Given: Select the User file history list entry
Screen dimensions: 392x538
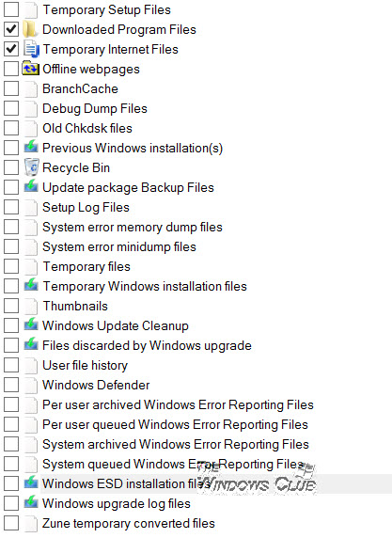Looking at the screenshot, I should click(x=85, y=365).
